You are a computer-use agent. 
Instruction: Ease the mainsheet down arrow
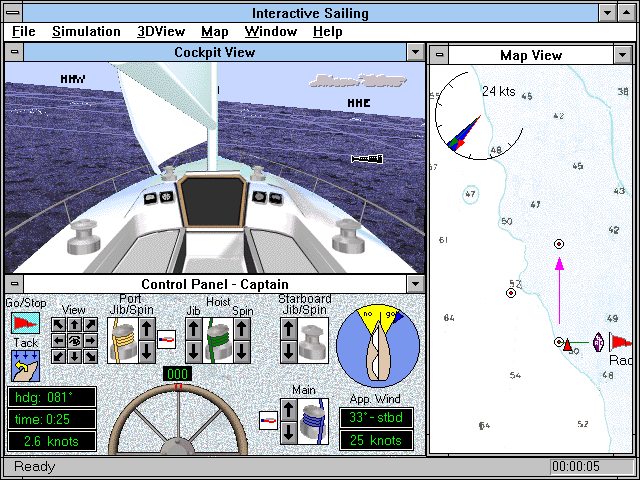point(289,433)
